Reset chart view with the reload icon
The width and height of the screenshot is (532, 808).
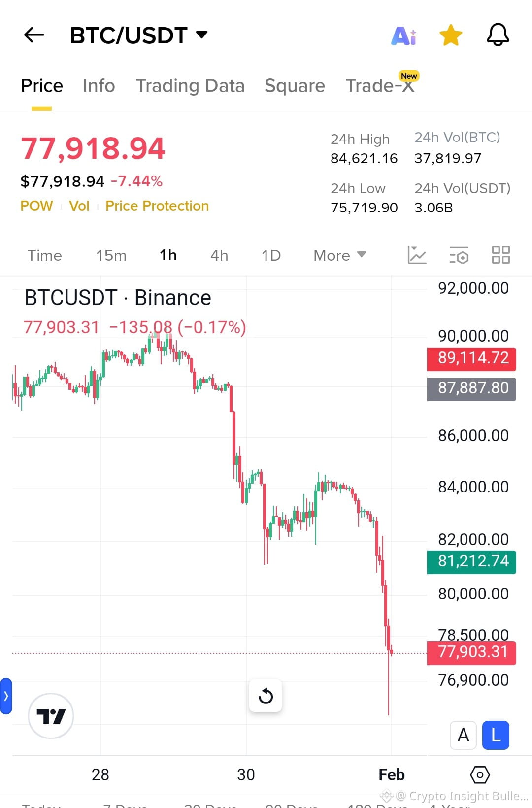coord(266,696)
